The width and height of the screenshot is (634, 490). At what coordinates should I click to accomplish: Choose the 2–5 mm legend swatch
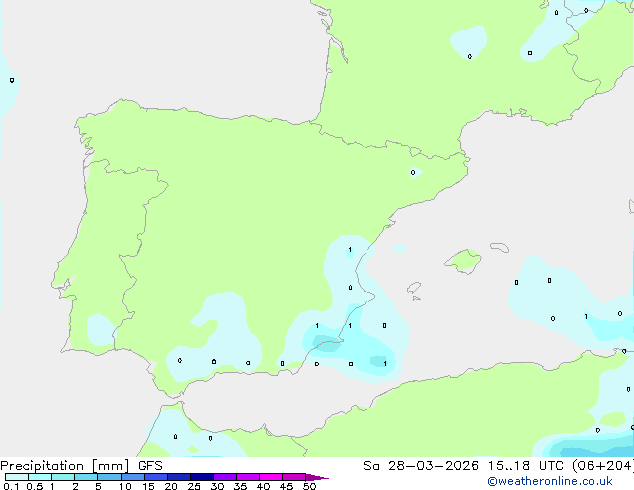pyautogui.click(x=86, y=477)
